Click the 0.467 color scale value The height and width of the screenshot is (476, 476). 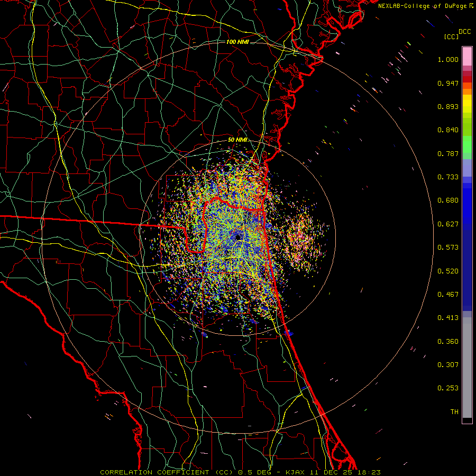click(448, 295)
